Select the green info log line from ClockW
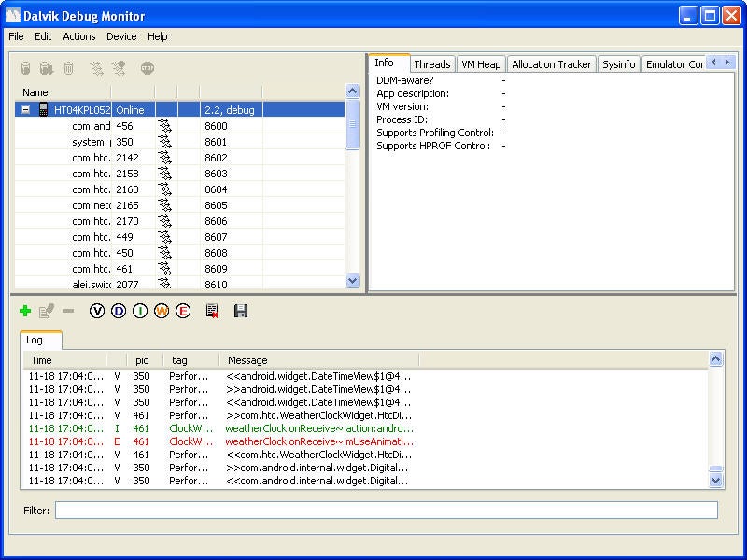The width and height of the screenshot is (747, 560). (365, 428)
